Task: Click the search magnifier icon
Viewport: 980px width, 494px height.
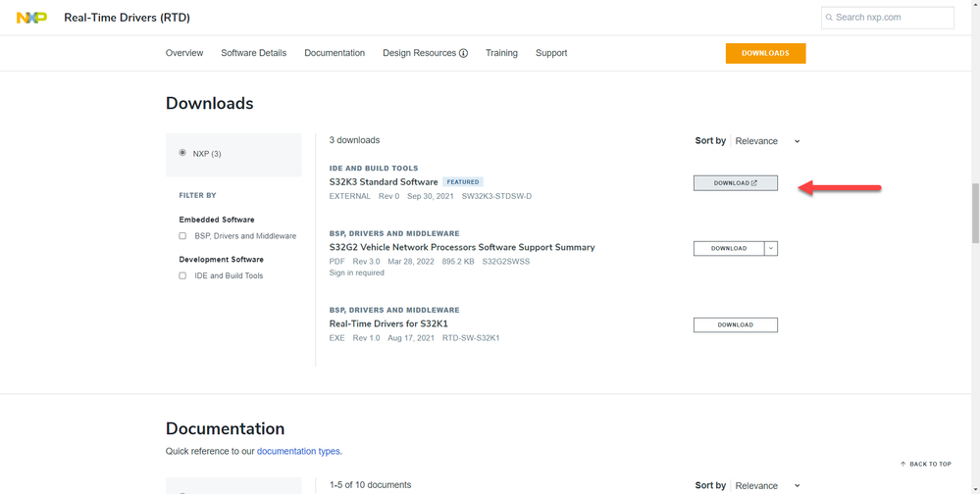Action: (829, 18)
